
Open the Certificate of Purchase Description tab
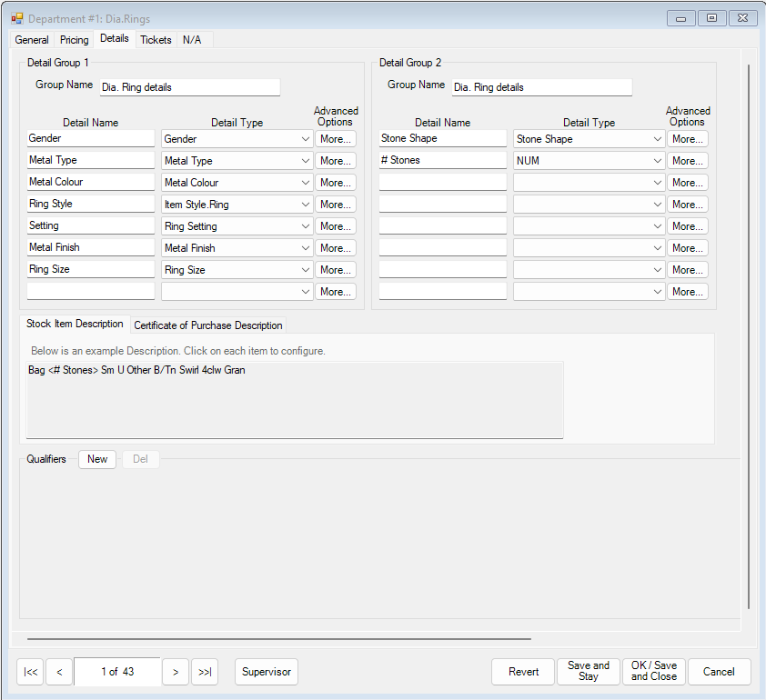pos(207,325)
